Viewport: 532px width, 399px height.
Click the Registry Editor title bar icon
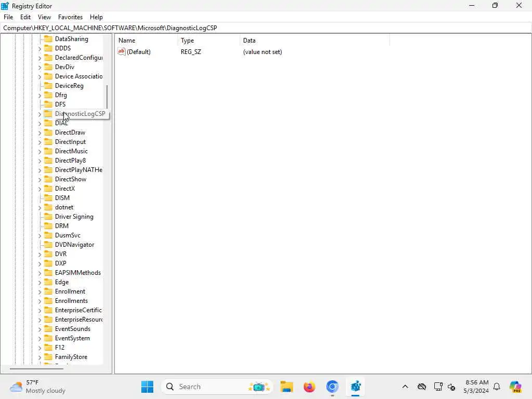[5, 6]
